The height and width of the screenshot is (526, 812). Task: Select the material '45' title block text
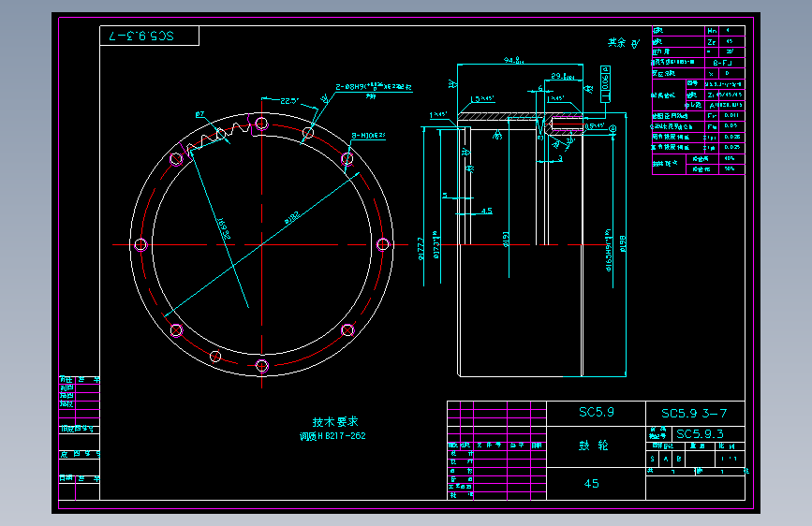(x=591, y=484)
